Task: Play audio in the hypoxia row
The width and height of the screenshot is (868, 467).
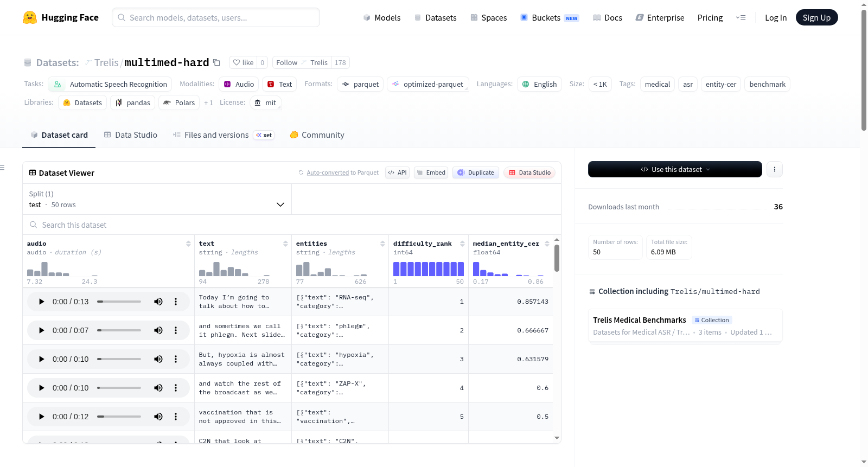Action: 41,359
